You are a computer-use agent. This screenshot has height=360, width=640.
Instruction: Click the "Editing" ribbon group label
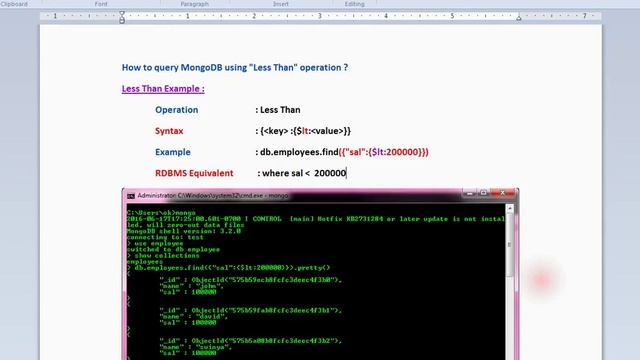354,4
